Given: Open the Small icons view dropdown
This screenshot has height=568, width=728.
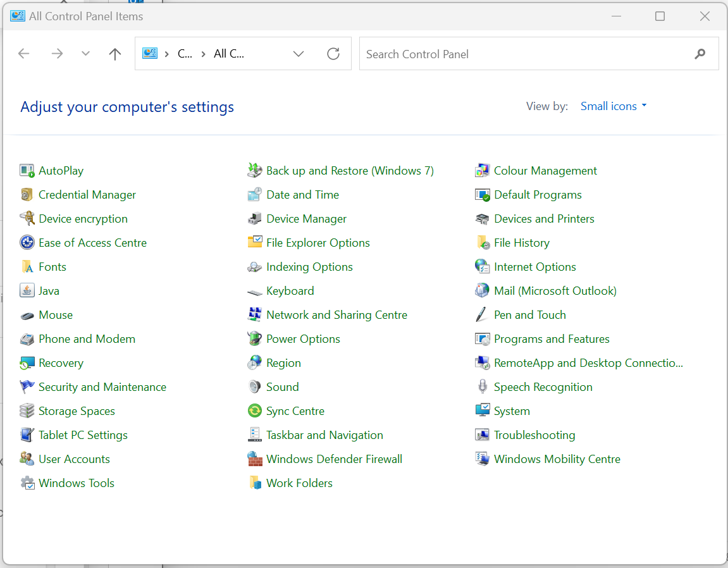Looking at the screenshot, I should click(614, 106).
